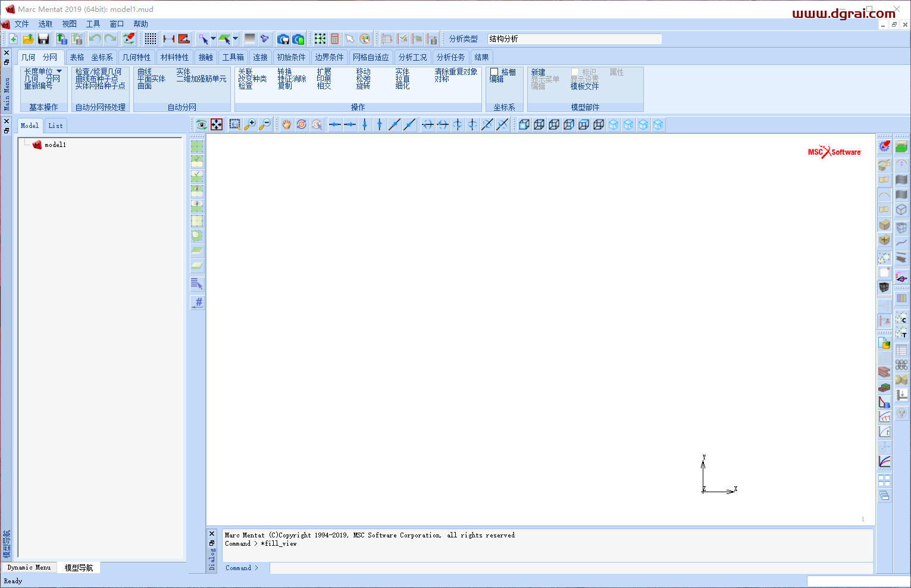Click the Command input field
This screenshot has height=588, width=911.
[571, 568]
